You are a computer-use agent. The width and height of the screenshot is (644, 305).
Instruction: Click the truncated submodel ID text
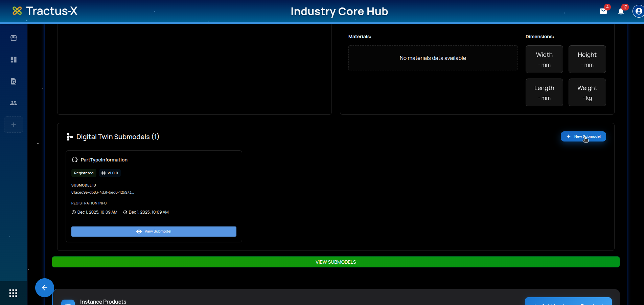(102, 192)
